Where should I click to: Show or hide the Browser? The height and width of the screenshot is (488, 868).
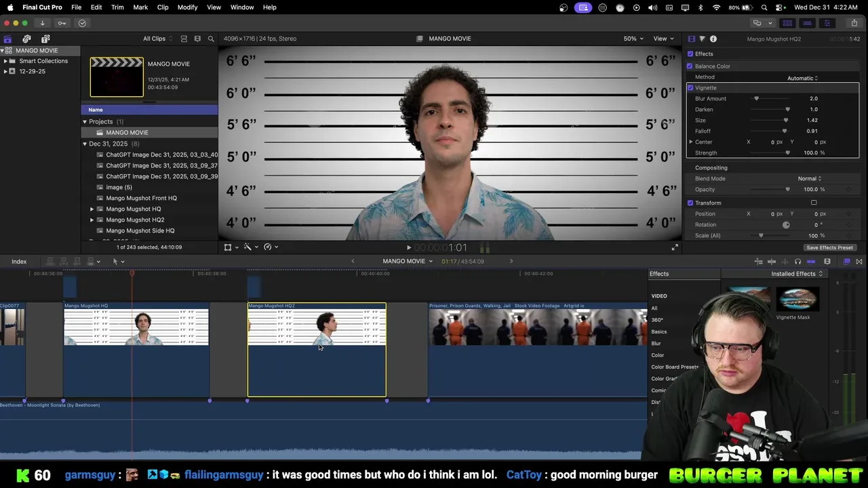coord(787,23)
